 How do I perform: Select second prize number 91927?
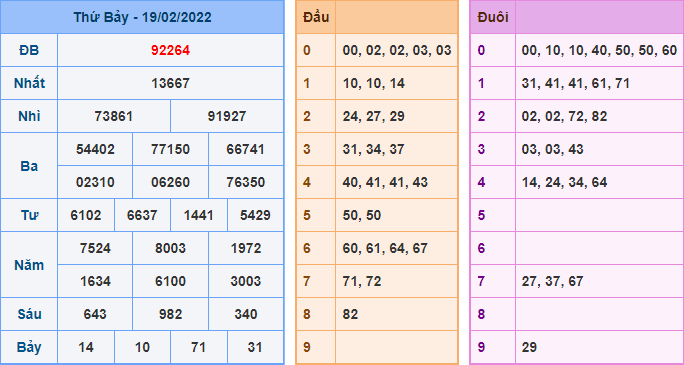coord(227,116)
